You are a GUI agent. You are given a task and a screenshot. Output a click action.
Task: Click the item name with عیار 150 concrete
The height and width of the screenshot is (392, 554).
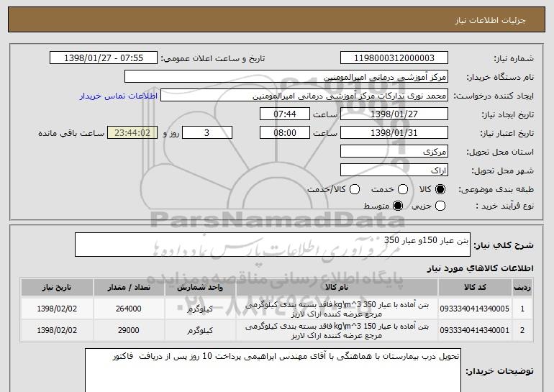click(x=337, y=331)
